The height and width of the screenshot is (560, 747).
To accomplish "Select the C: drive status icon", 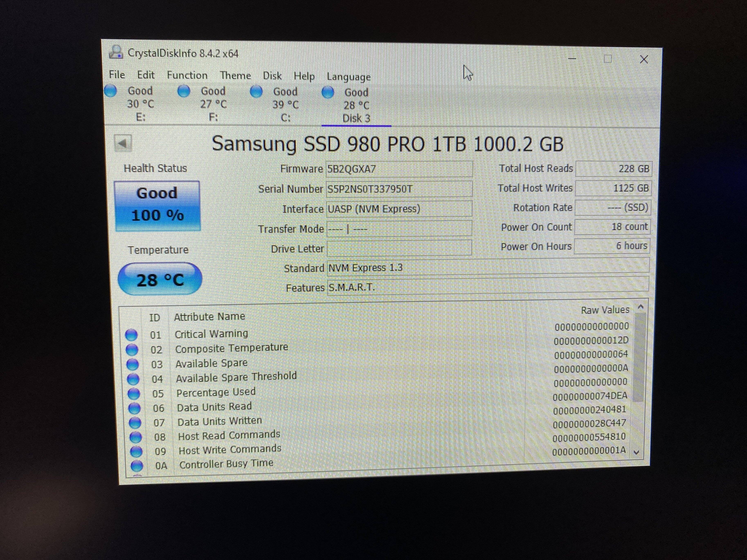I will 256,91.
